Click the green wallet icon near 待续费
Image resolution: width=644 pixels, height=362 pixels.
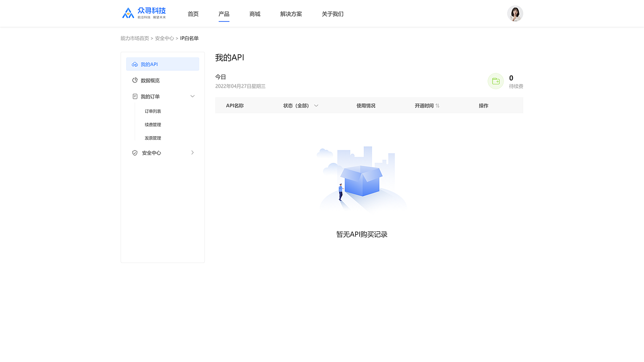[x=496, y=81]
